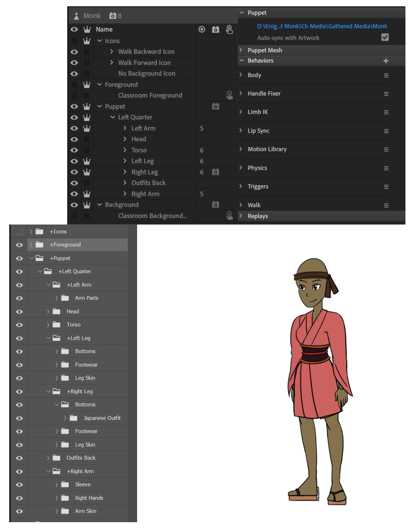411x532 pixels.
Task: Expand the Japanese Outfit folder
Action: (x=65, y=418)
